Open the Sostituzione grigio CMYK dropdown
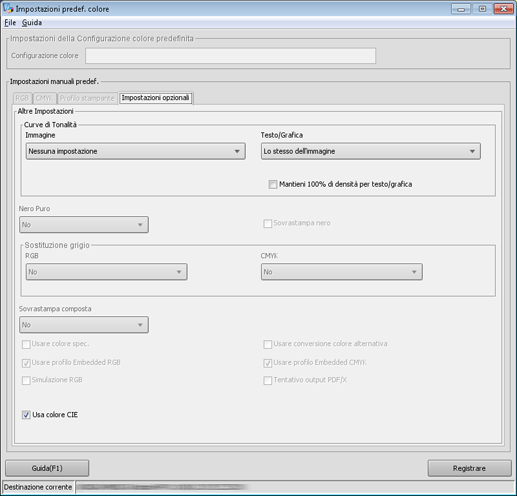The width and height of the screenshot is (517, 496). tap(342, 272)
